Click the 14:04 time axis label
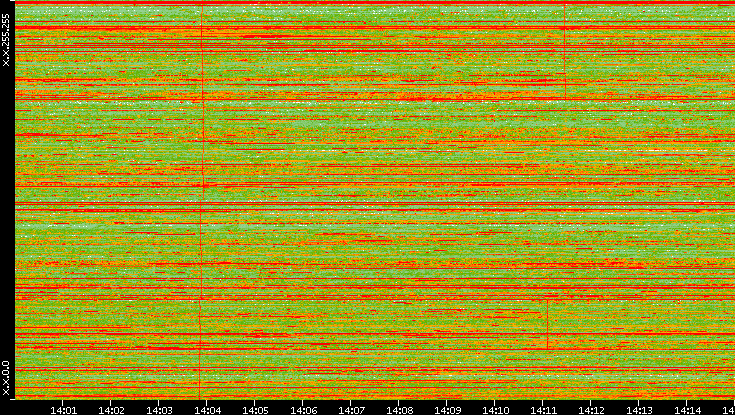This screenshot has height=415, width=735. [x=207, y=410]
